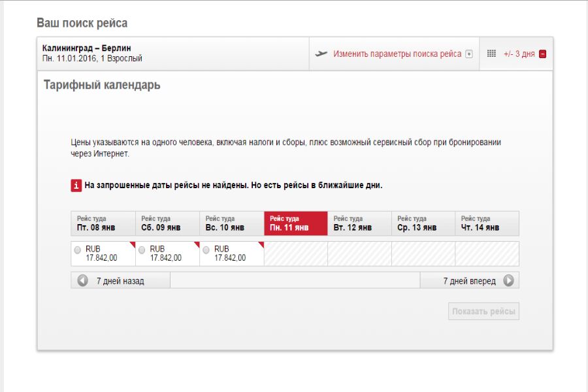Click the red info icon in warning
Viewport: 588px width, 392px height.
pyautogui.click(x=76, y=186)
